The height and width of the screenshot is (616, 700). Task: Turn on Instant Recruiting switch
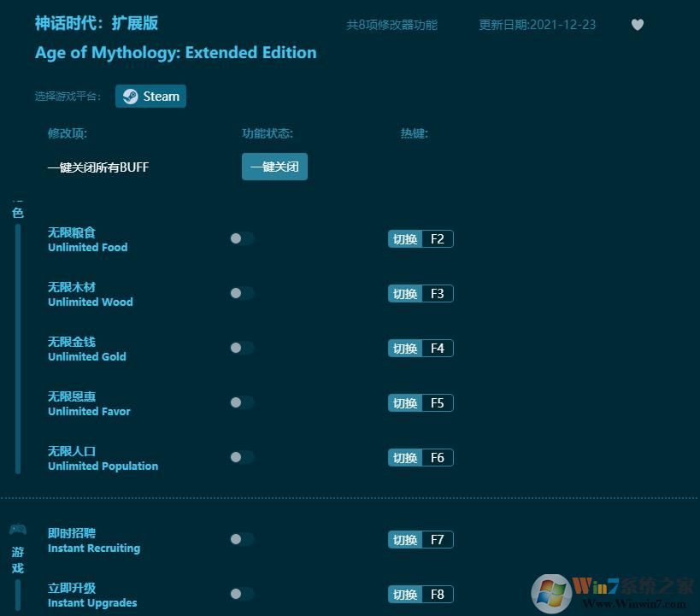(x=242, y=539)
